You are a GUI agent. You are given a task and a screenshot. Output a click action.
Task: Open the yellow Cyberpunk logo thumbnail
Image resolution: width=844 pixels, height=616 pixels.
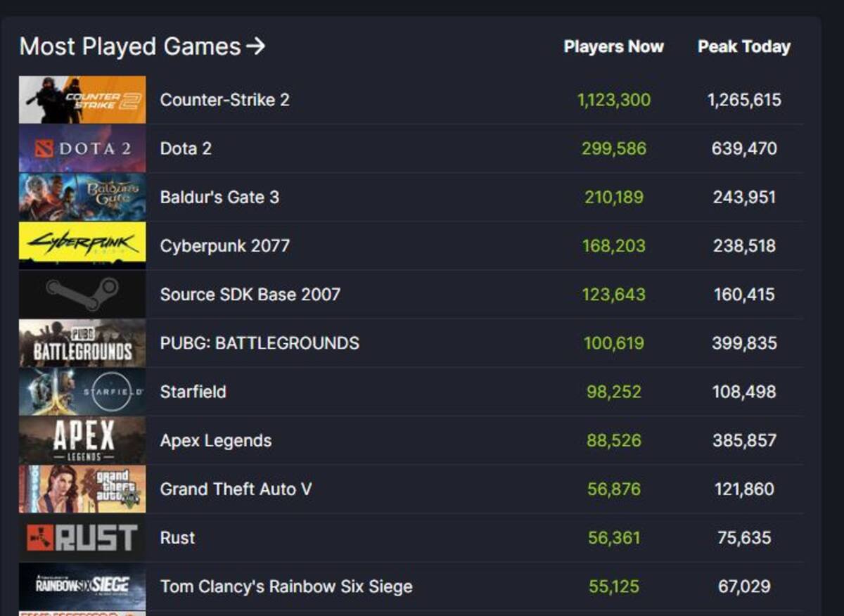[x=82, y=245]
